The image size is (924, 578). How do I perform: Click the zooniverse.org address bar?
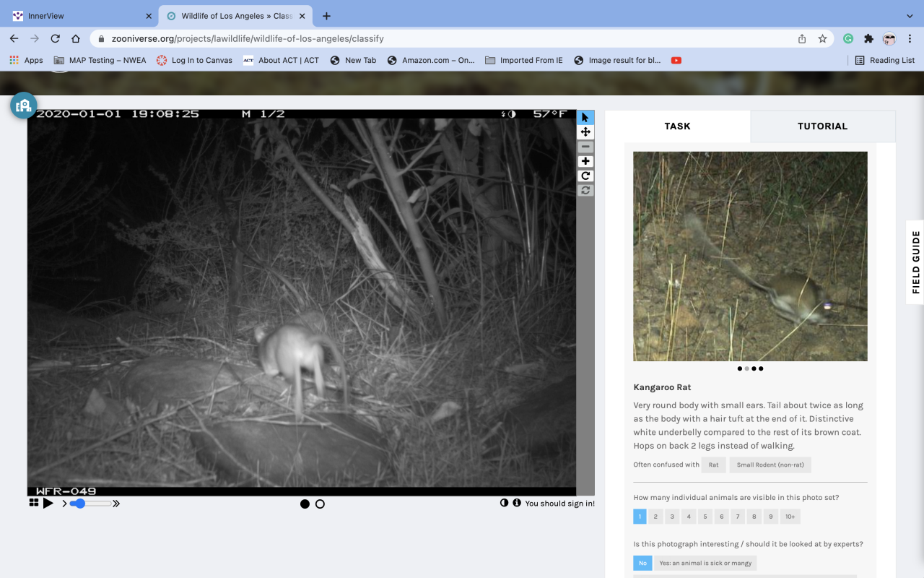click(462, 38)
